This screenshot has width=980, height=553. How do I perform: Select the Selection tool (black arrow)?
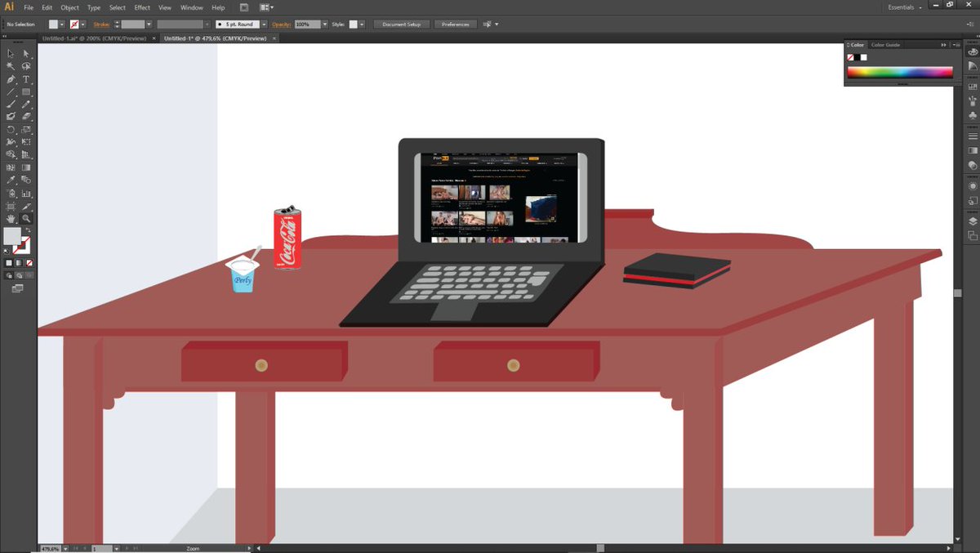11,53
